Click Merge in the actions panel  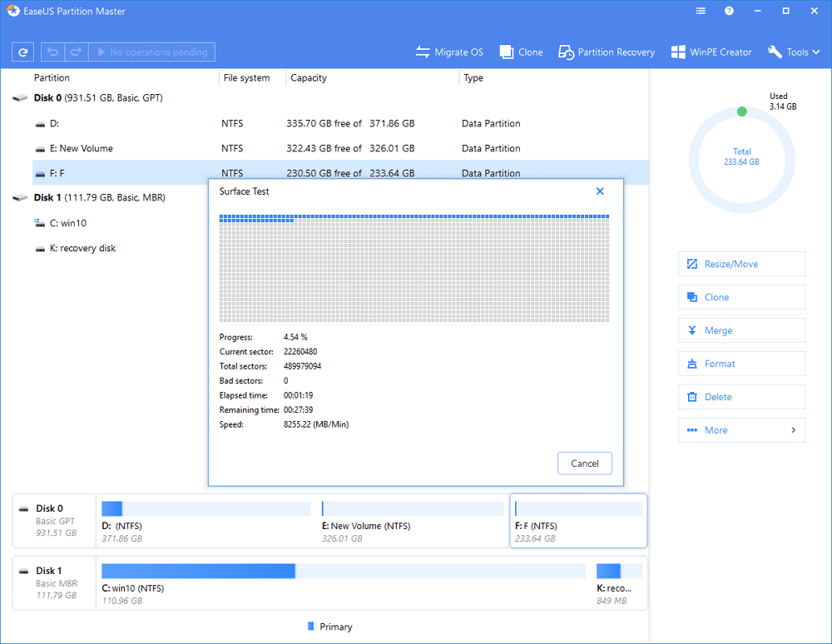point(741,330)
